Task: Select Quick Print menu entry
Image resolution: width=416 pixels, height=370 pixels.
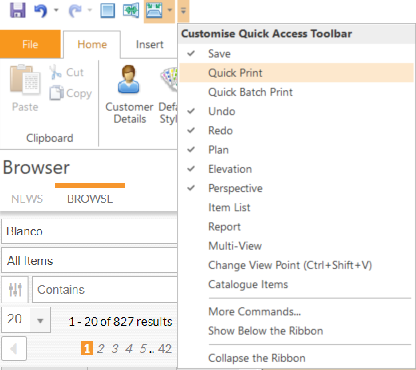Action: [295, 73]
